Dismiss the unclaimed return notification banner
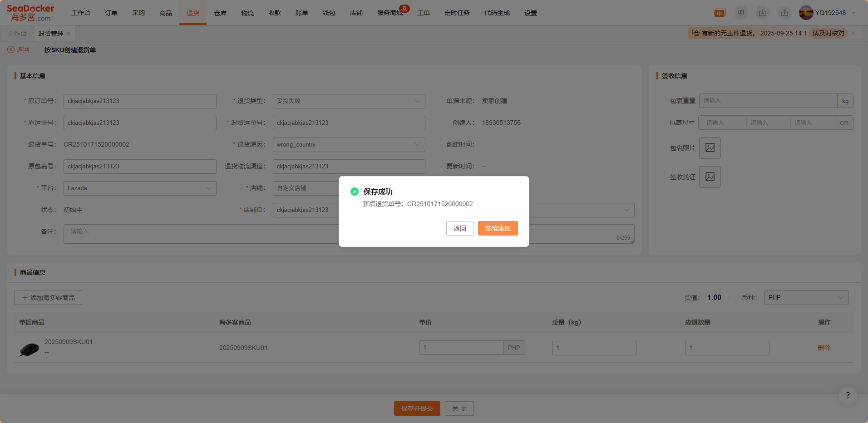Screen dimensions: 868x423 853,33
